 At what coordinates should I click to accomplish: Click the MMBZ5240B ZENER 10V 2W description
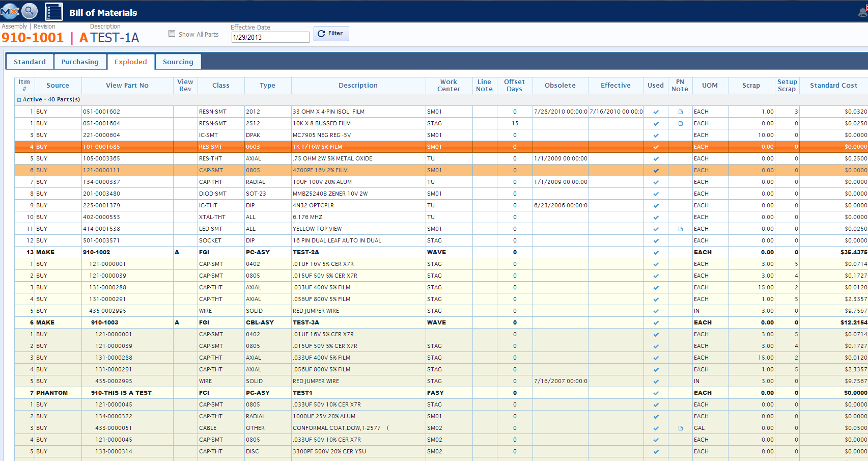coord(330,194)
